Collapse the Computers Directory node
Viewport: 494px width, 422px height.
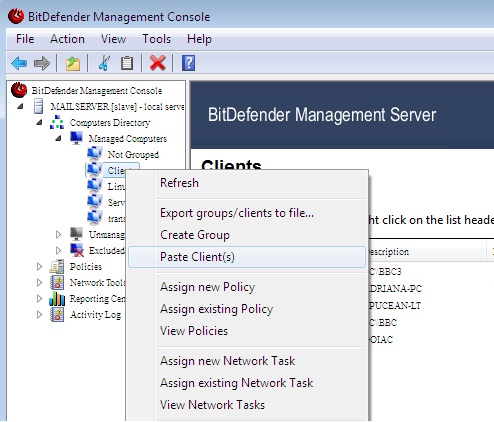tap(39, 122)
